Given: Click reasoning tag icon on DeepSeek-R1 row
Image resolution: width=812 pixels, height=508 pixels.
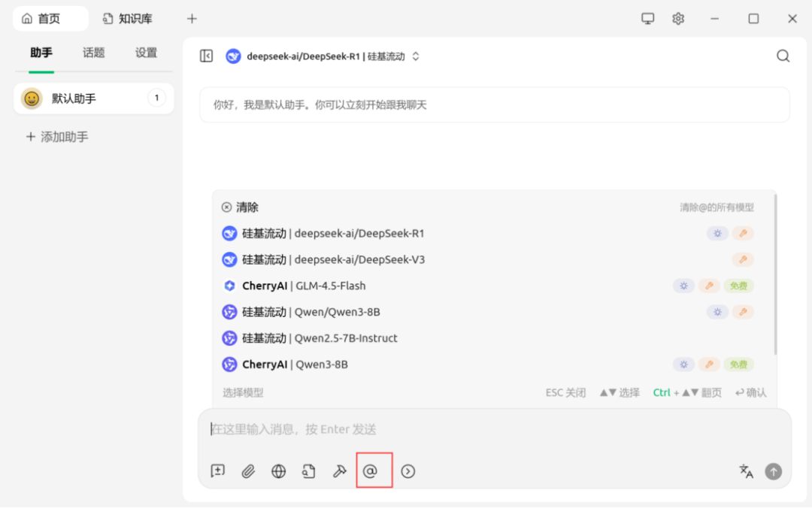Looking at the screenshot, I should (717, 234).
